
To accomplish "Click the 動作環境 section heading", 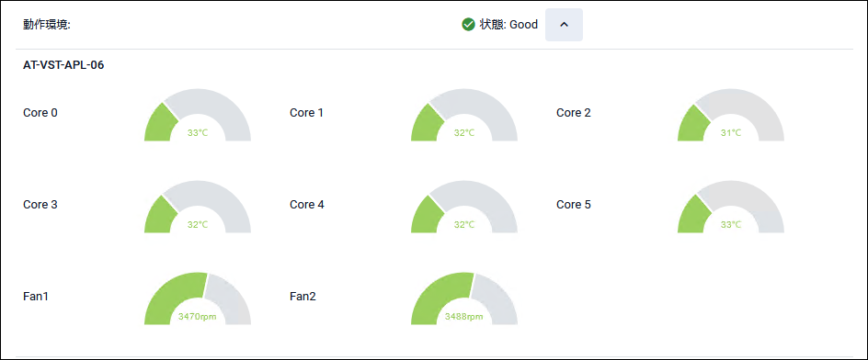I will [47, 26].
